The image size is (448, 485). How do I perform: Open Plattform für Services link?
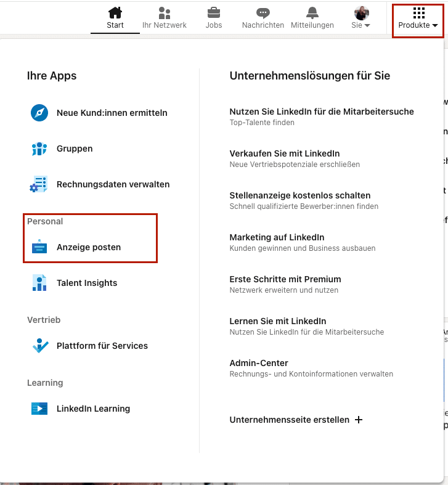[102, 346]
